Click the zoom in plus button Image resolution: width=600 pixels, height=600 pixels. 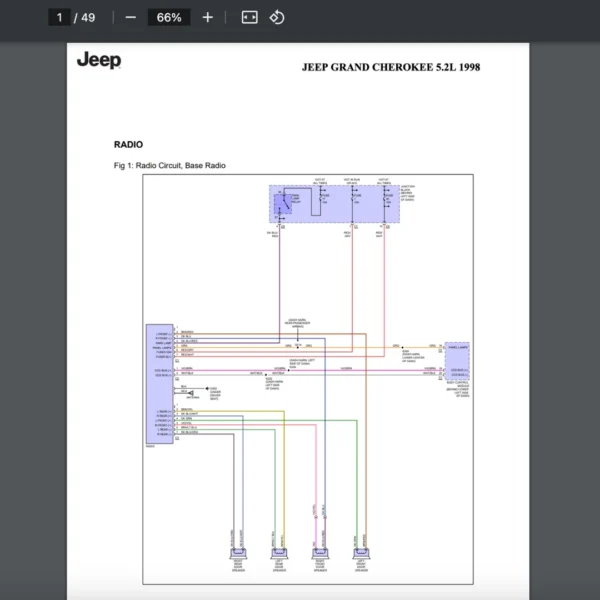pos(207,17)
